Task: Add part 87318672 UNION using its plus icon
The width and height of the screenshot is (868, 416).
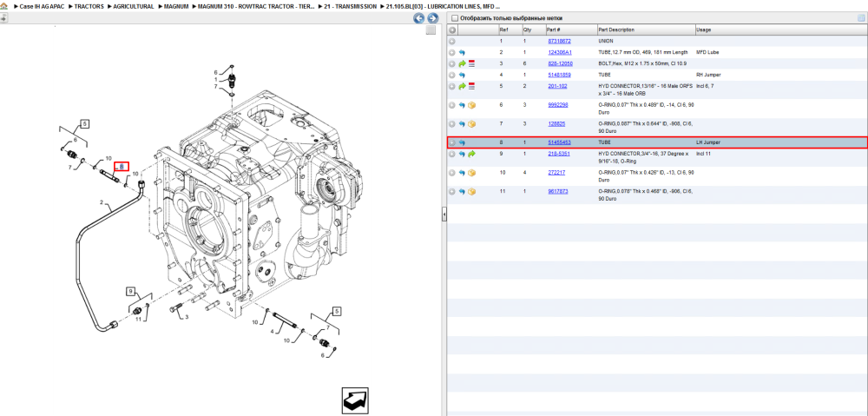Action: (452, 42)
